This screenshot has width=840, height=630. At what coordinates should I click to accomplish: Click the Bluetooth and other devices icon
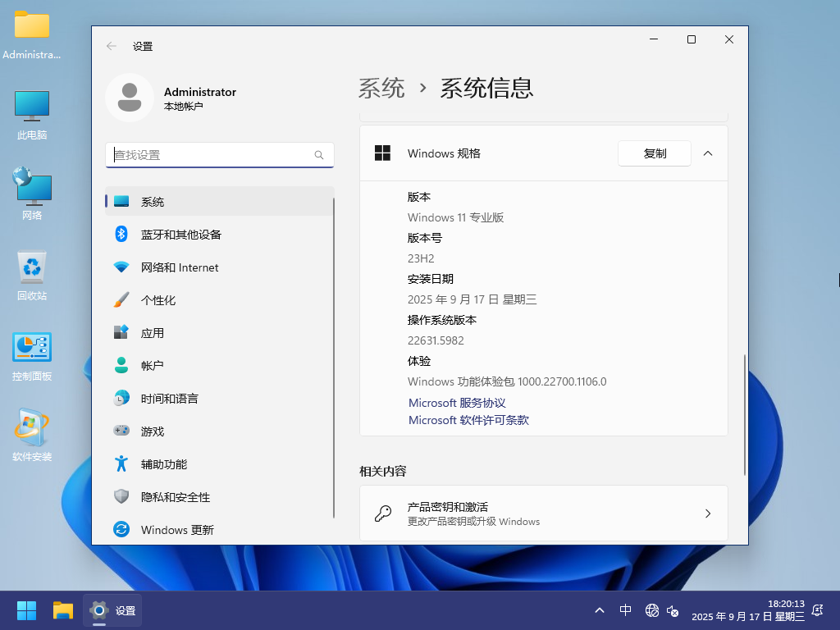[x=121, y=235]
